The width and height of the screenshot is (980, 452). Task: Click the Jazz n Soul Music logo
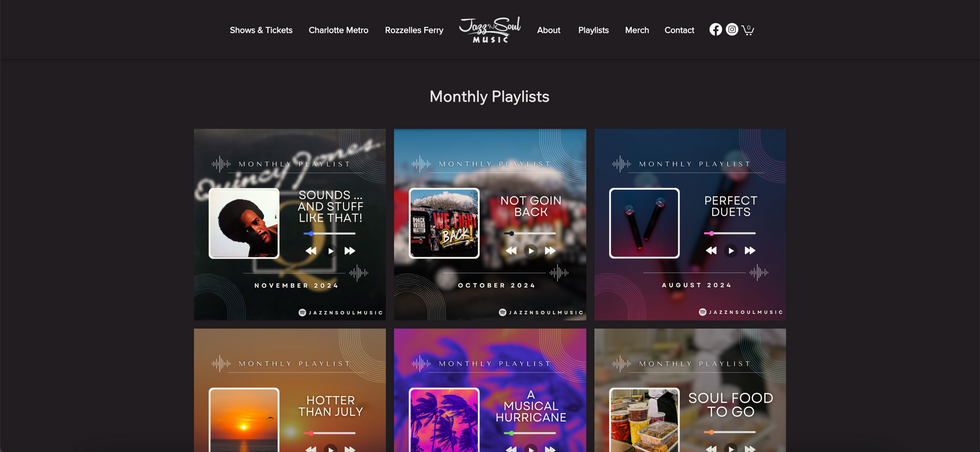(490, 29)
